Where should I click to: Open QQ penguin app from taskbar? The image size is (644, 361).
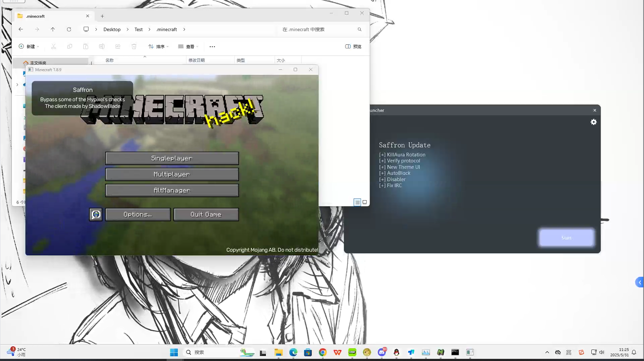point(396,352)
